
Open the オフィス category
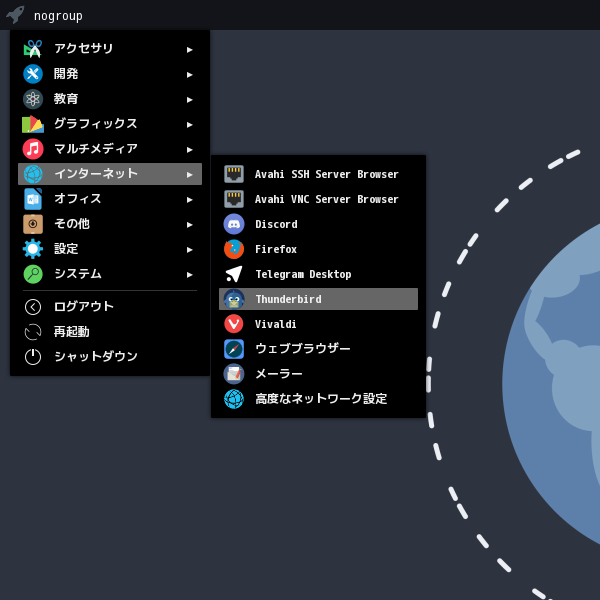(x=110, y=199)
